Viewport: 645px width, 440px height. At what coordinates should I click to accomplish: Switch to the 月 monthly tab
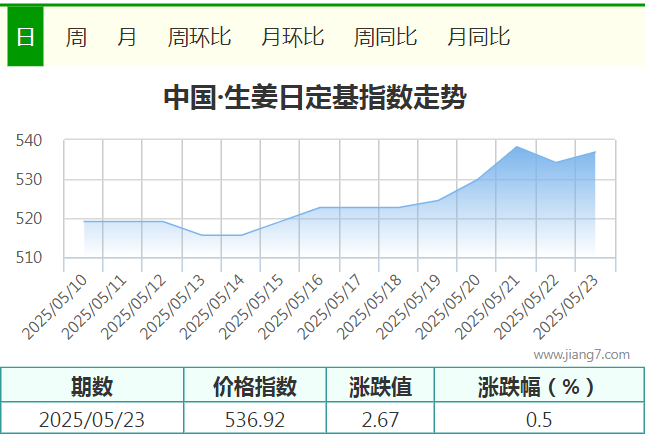coord(127,38)
